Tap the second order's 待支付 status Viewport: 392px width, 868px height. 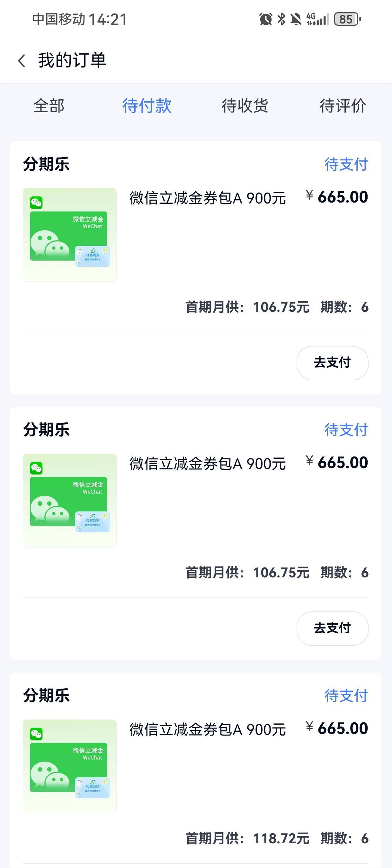[x=346, y=430]
